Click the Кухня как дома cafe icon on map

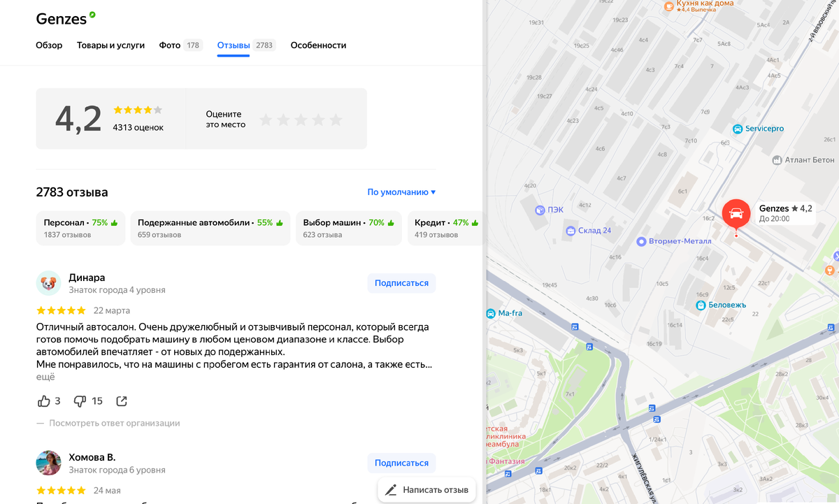coord(669,7)
